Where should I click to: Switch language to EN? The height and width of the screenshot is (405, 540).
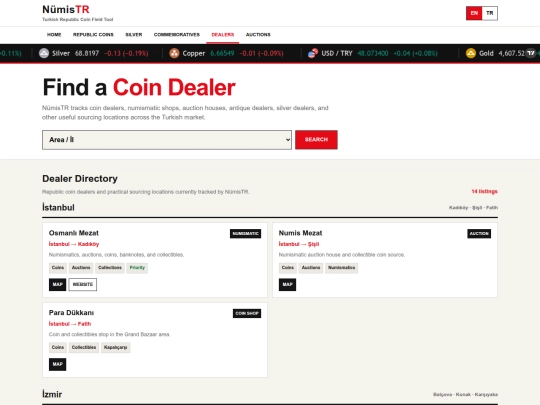tap(474, 13)
